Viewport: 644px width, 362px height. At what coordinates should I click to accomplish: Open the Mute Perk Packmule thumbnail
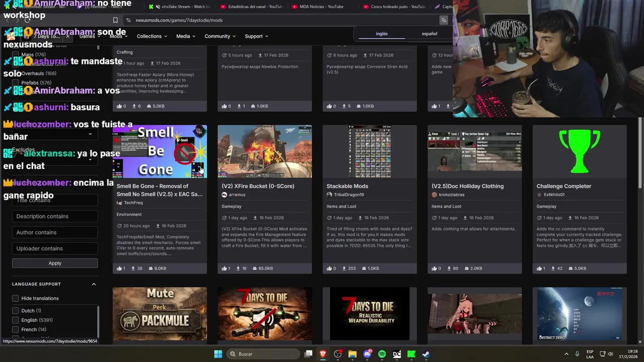pos(159,314)
